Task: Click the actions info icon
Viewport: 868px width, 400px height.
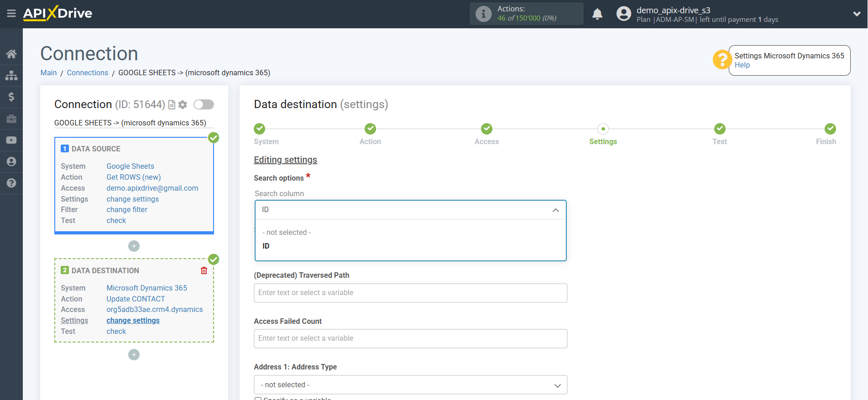Action: click(483, 14)
